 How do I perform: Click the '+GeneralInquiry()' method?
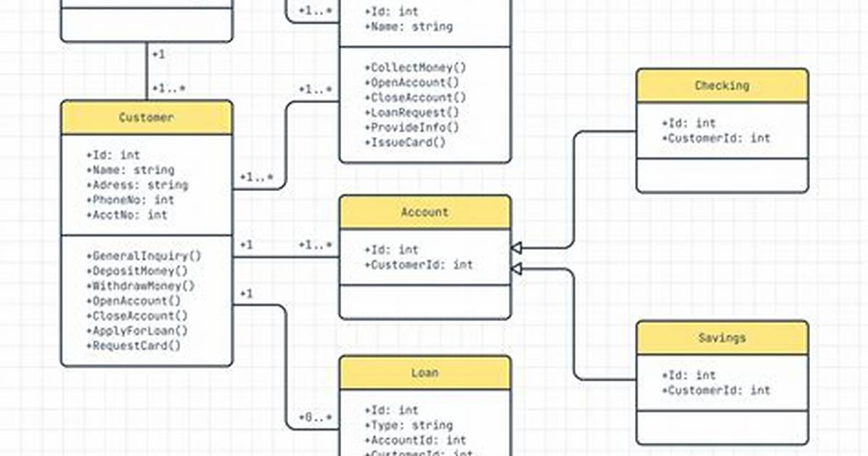click(144, 256)
